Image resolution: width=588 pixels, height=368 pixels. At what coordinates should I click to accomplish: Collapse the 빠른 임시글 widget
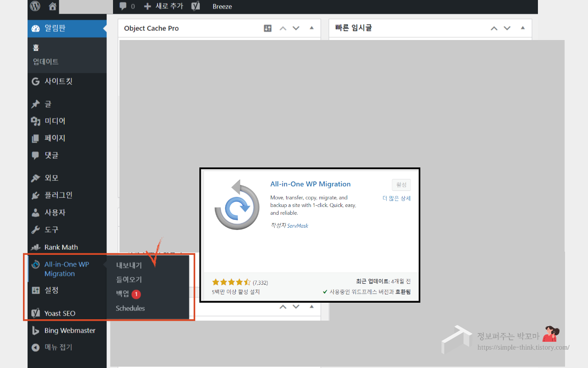[522, 28]
